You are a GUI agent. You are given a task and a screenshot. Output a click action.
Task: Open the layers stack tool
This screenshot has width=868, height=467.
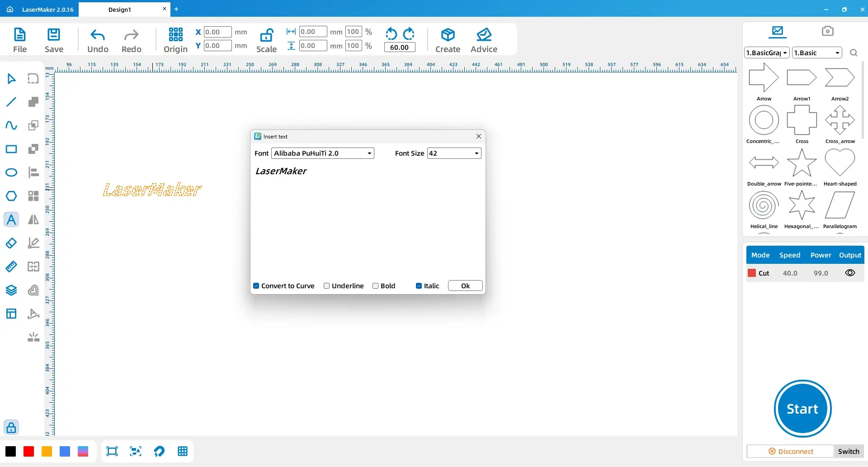(x=11, y=290)
